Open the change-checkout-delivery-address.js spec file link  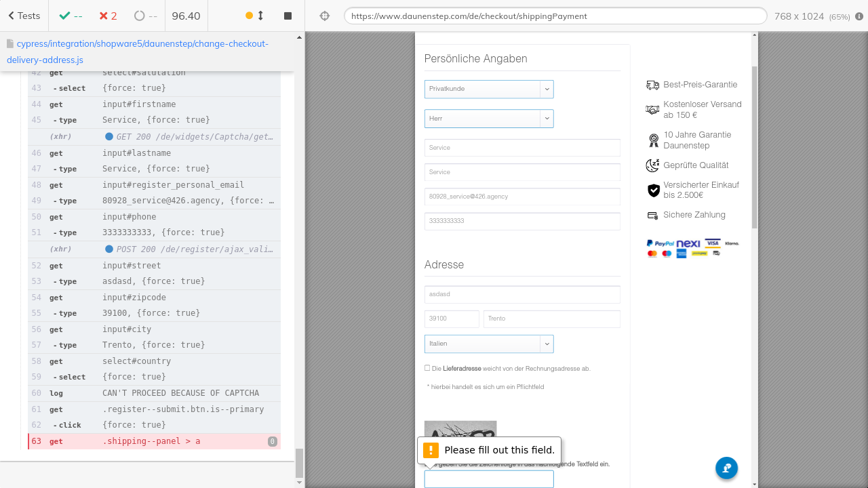point(137,52)
